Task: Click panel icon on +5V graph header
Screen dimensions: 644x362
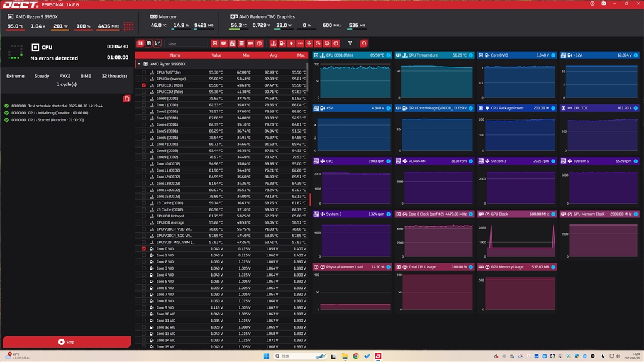Action: click(316, 108)
